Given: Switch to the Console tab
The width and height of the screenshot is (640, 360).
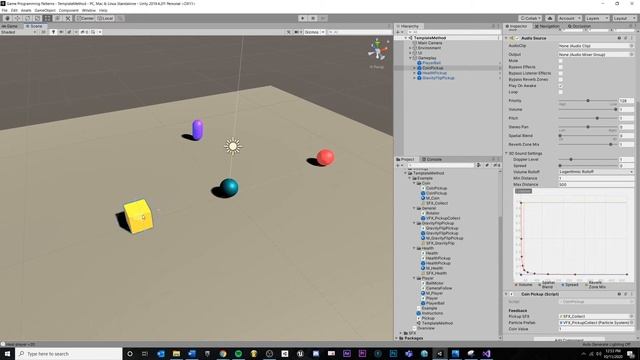Looking at the screenshot, I should tap(432, 159).
